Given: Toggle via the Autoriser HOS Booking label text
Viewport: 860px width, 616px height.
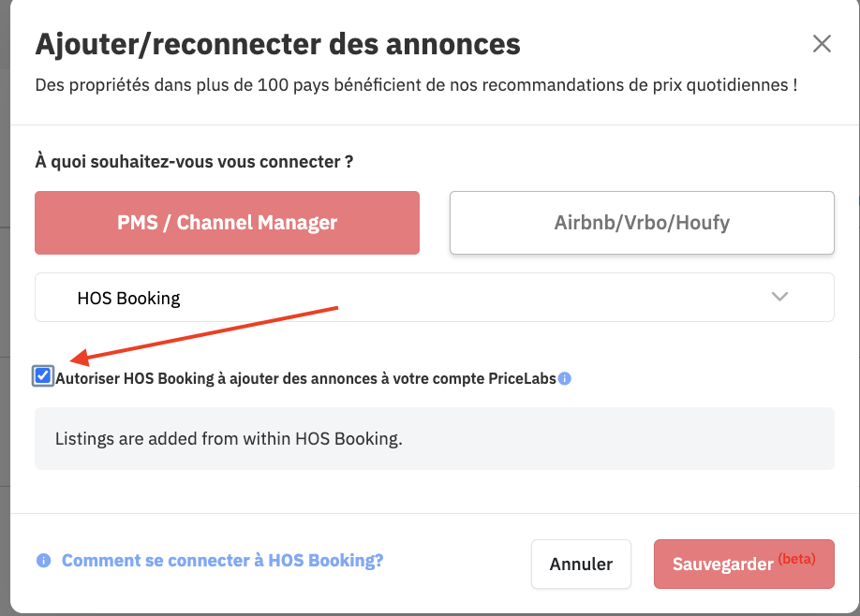Looking at the screenshot, I should coord(305,378).
